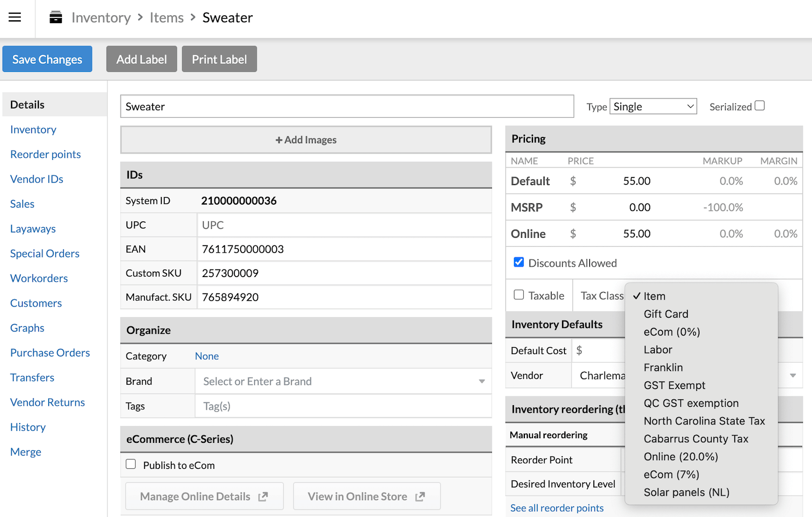Enable the Taxable checkbox

pyautogui.click(x=519, y=294)
